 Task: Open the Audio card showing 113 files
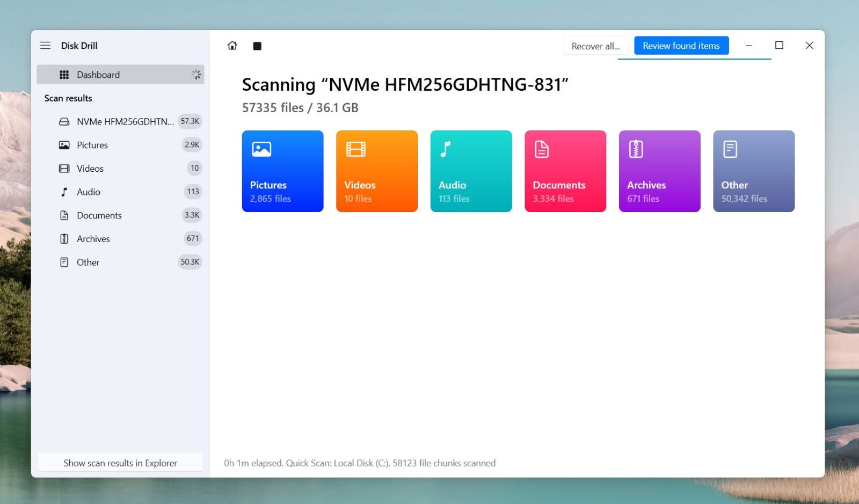(x=471, y=171)
